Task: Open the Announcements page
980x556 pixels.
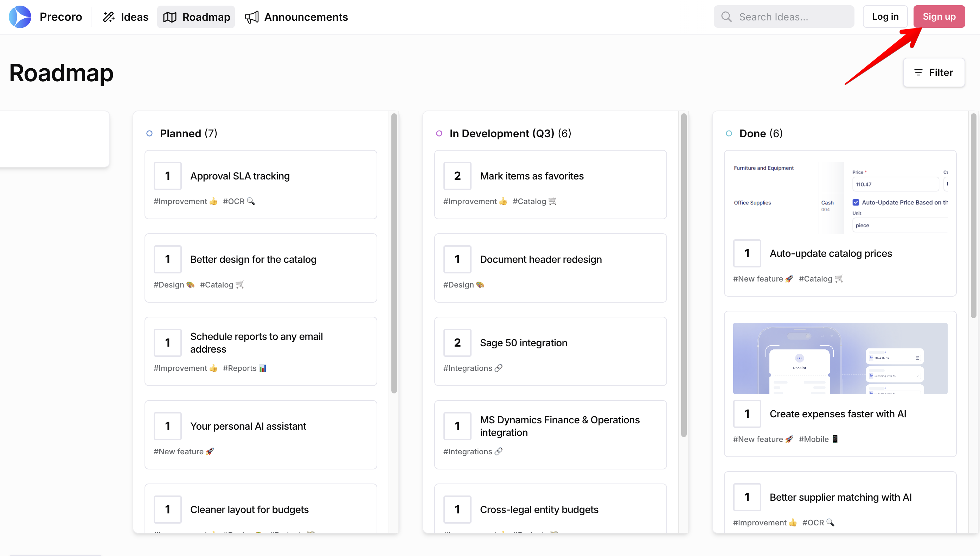Action: pyautogui.click(x=296, y=17)
